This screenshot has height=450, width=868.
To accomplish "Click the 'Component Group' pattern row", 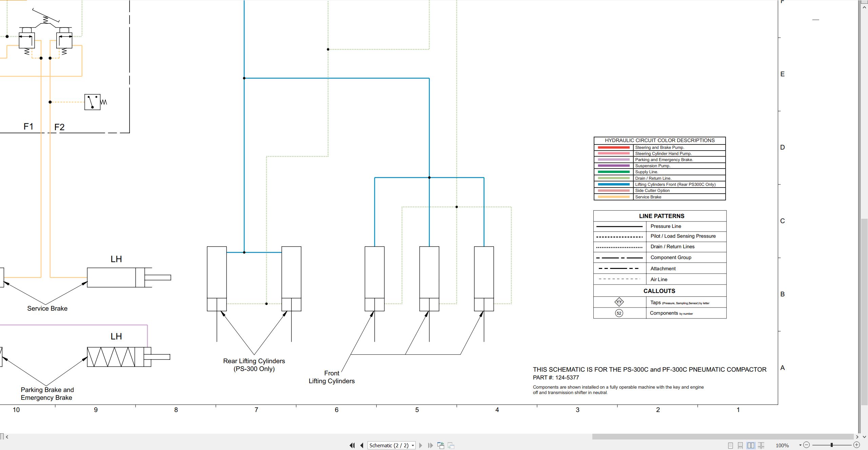I will pos(660,257).
